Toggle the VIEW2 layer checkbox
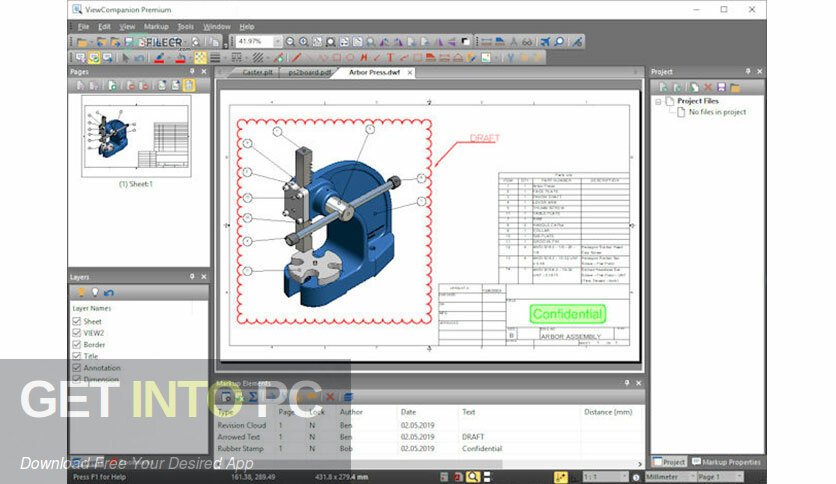Viewport: 836px width, 484px height. pos(77,333)
